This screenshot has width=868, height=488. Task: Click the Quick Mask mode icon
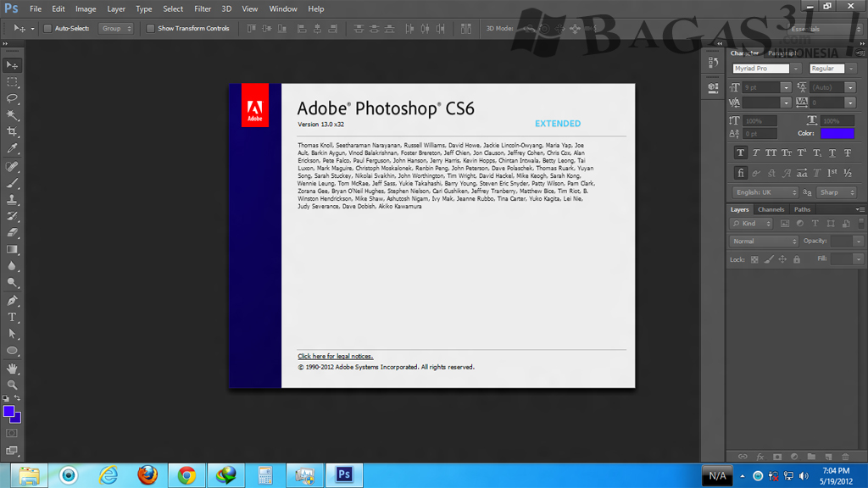(x=12, y=433)
